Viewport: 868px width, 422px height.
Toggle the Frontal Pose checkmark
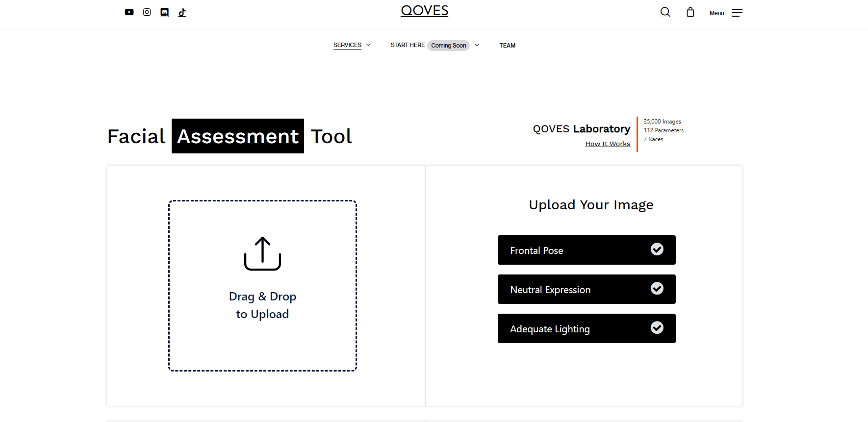coord(657,249)
